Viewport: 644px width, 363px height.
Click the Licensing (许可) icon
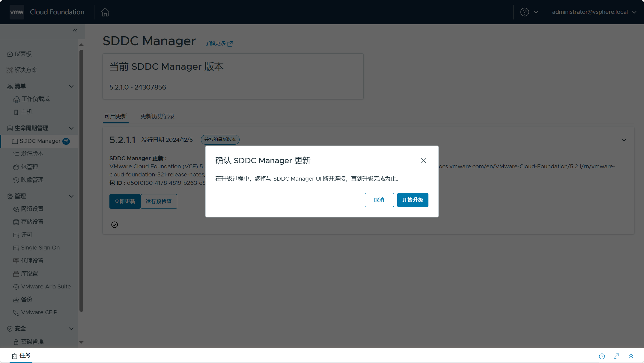click(16, 235)
